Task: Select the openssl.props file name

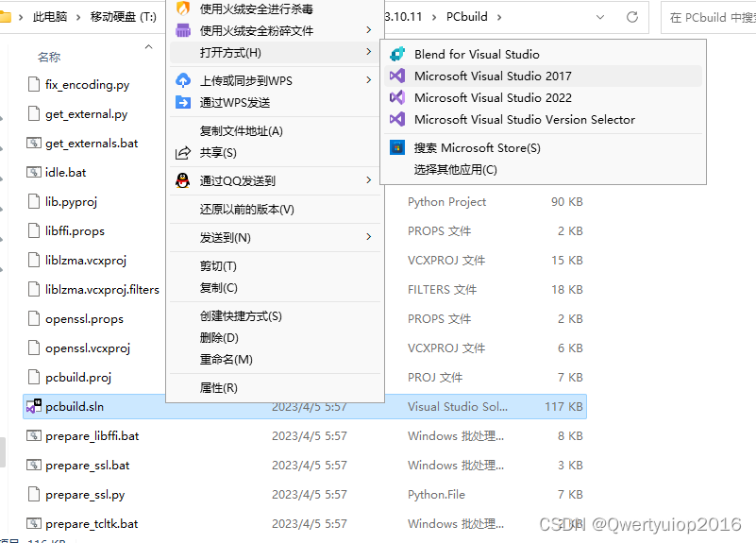Action: coord(84,319)
